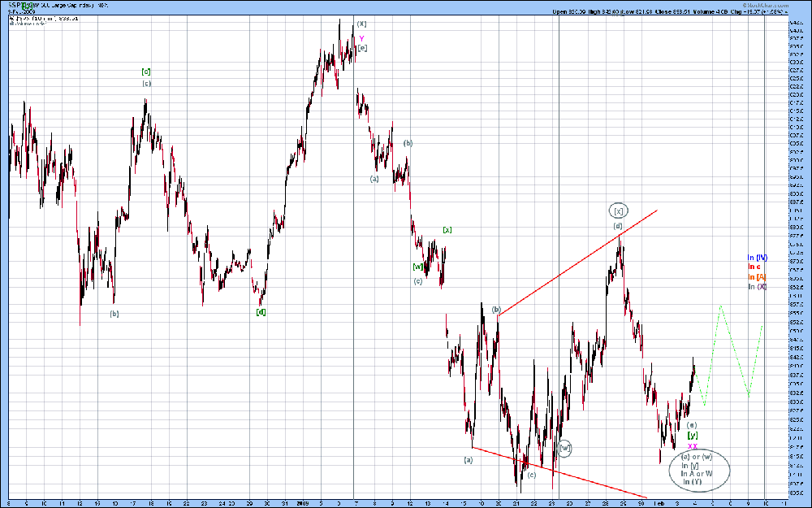The image size is (812, 508).
Task: Click the green [w] wave label
Action: (x=417, y=267)
